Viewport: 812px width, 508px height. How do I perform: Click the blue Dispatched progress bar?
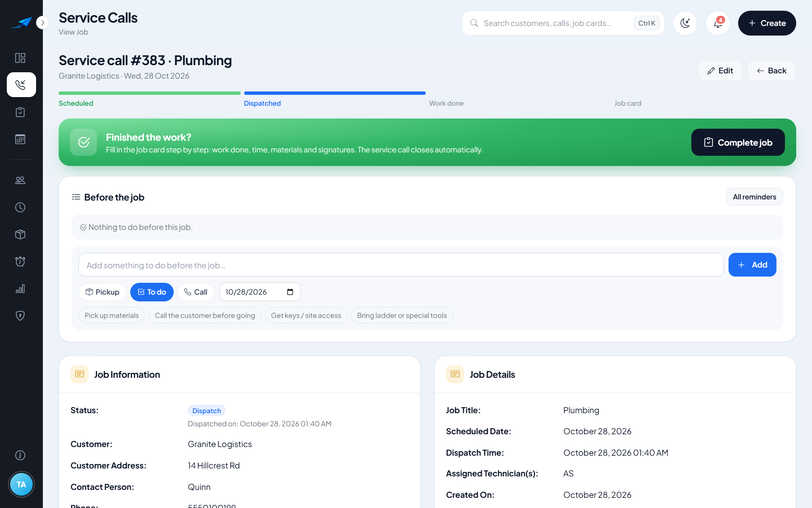(x=335, y=93)
